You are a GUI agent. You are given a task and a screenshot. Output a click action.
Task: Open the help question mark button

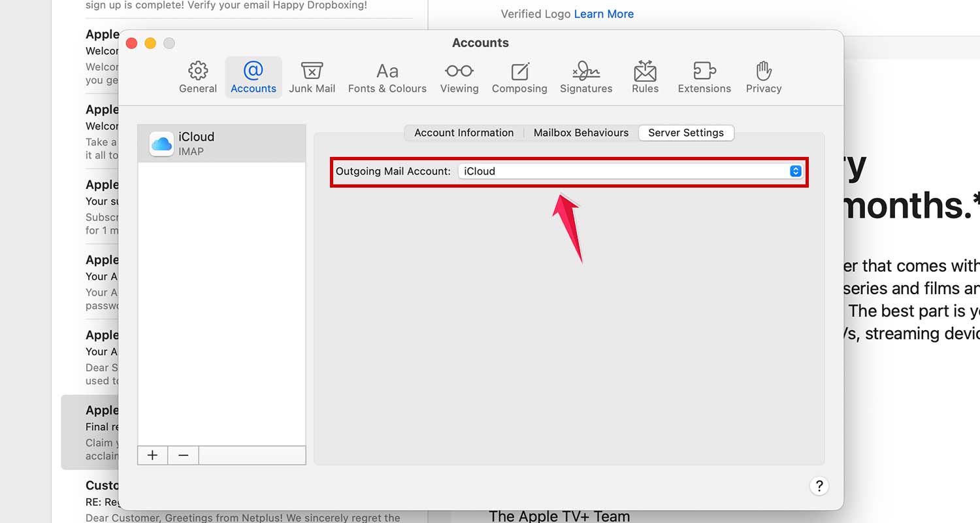pos(819,486)
